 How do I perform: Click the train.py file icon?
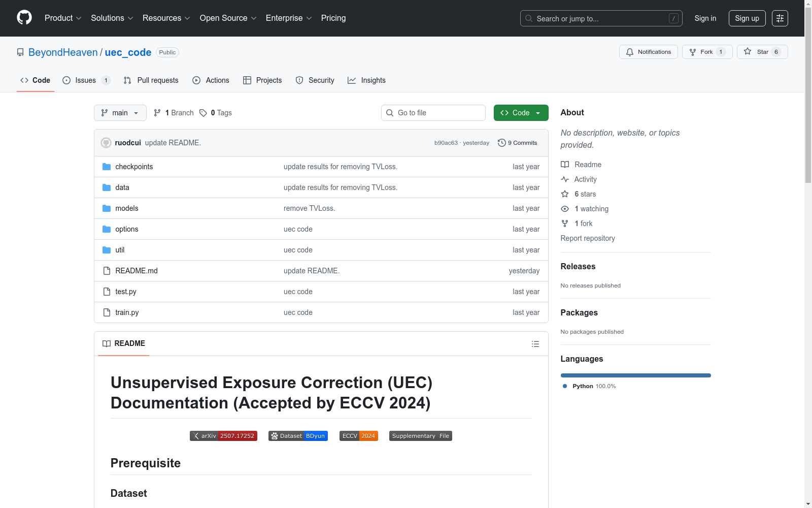click(107, 312)
